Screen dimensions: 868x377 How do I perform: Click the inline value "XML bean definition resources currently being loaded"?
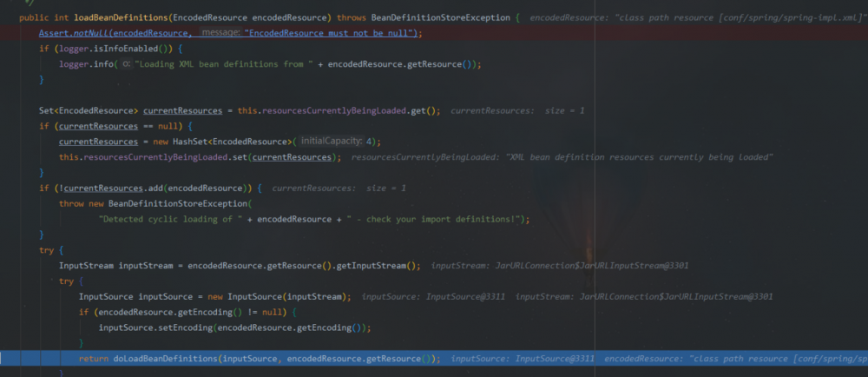(x=640, y=157)
